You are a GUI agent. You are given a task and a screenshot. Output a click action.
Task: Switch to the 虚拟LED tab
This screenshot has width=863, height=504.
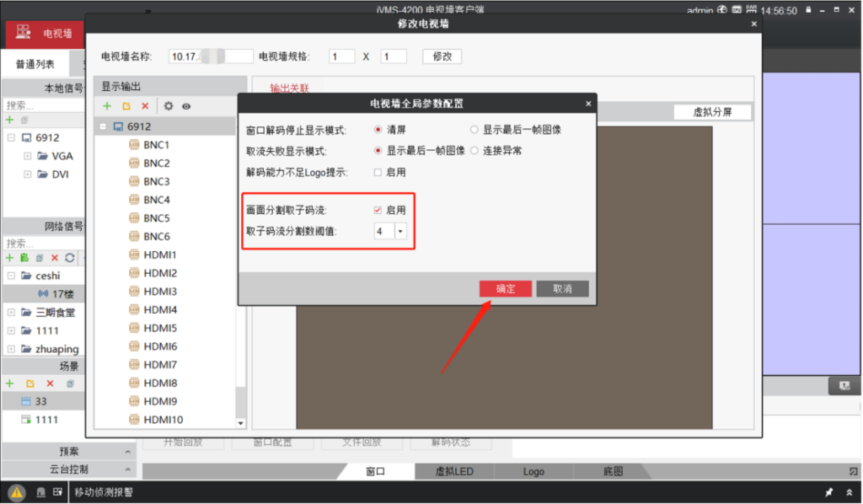pos(455,472)
